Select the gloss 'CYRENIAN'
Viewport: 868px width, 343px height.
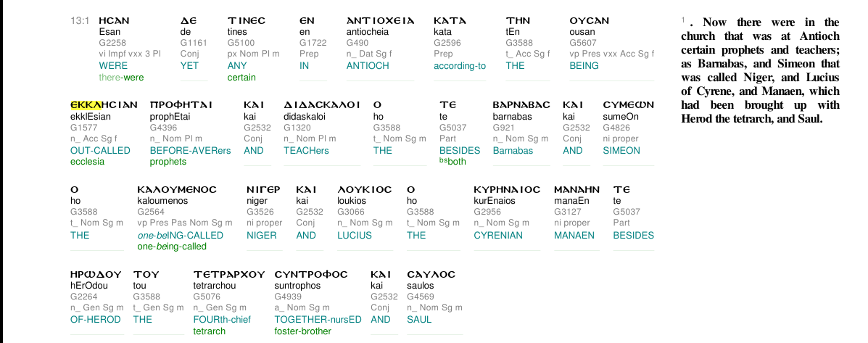click(x=498, y=235)
